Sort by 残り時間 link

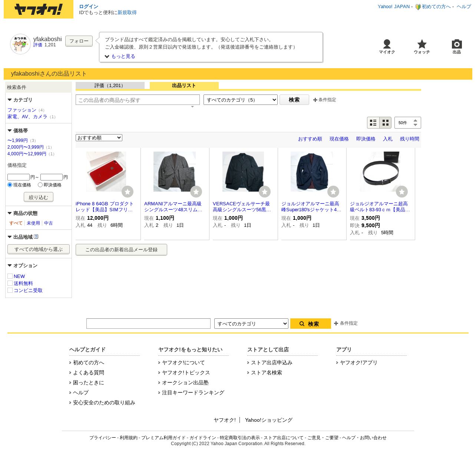click(x=410, y=139)
